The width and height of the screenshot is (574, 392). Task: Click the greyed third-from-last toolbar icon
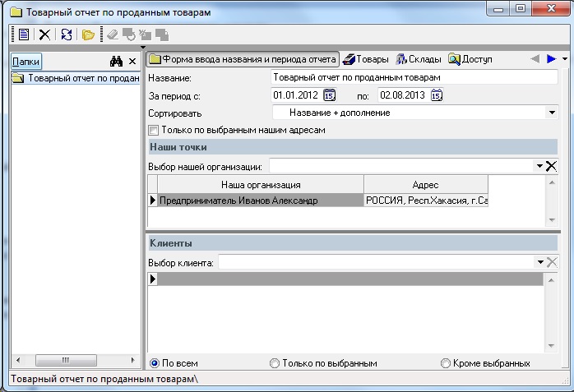[129, 35]
